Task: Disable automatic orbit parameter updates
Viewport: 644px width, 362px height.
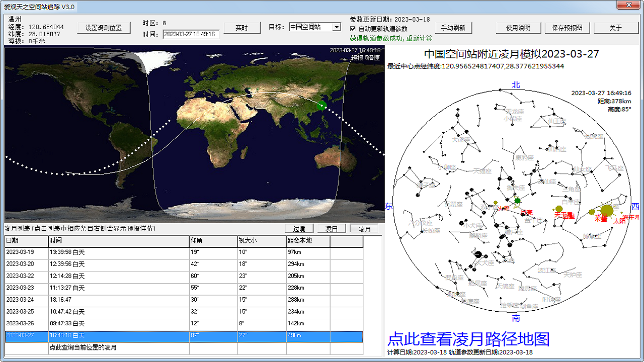Action: pyautogui.click(x=352, y=28)
